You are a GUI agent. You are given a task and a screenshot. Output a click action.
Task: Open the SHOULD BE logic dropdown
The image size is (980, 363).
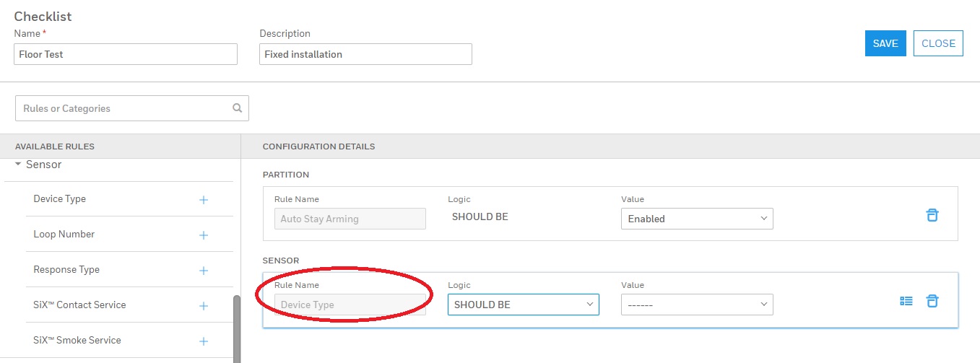[523, 305]
